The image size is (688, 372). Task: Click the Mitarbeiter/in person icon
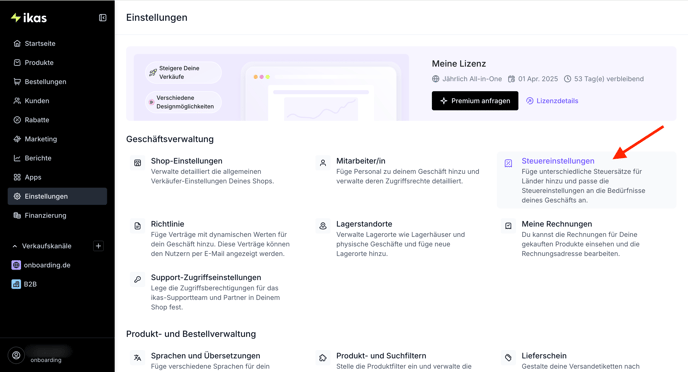tap(323, 163)
